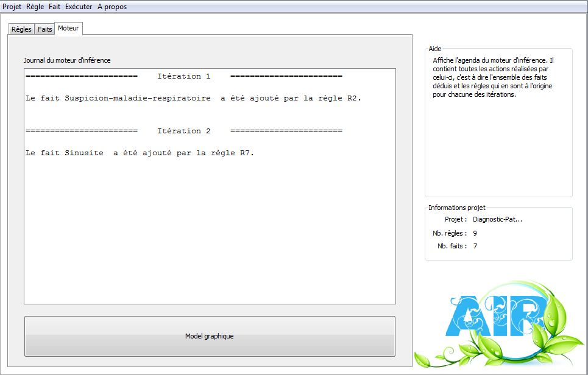Open the Exécuter menu
The image size is (588, 375).
point(79,7)
